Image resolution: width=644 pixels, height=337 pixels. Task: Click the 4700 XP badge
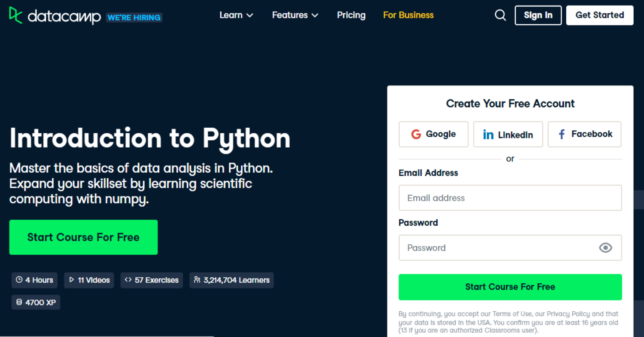[x=36, y=302]
